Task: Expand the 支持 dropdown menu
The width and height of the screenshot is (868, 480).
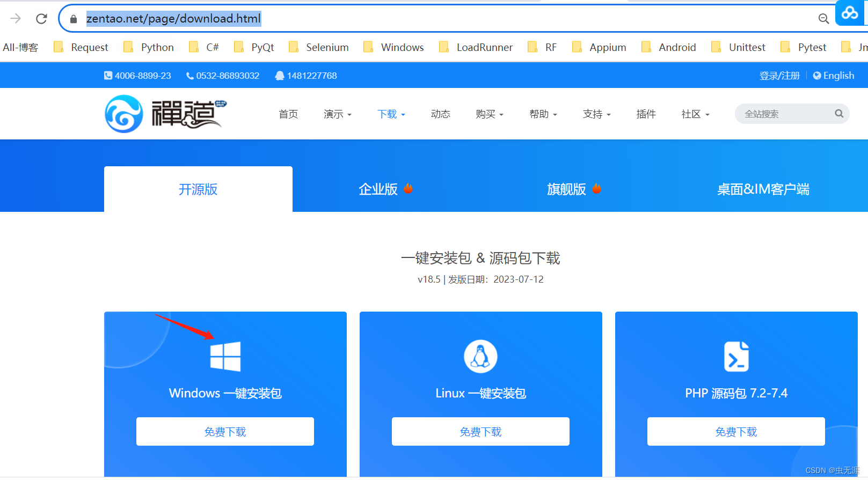Action: click(x=597, y=114)
